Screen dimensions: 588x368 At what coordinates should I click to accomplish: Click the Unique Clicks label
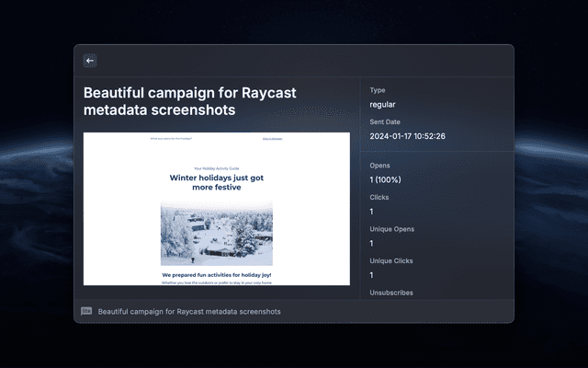click(x=392, y=260)
